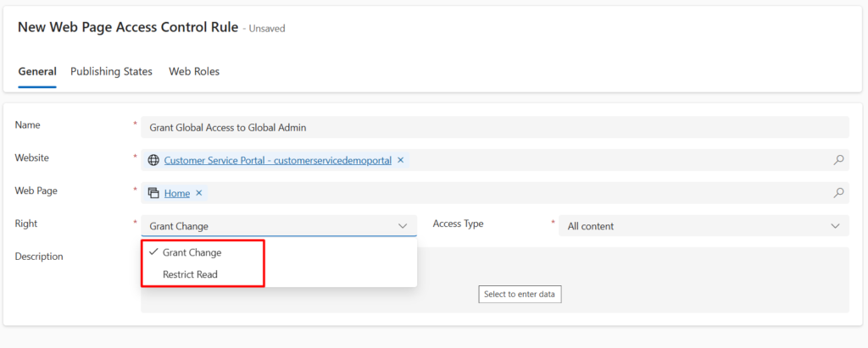Open the Web Roles tab
The height and width of the screenshot is (348, 868).
tap(194, 71)
